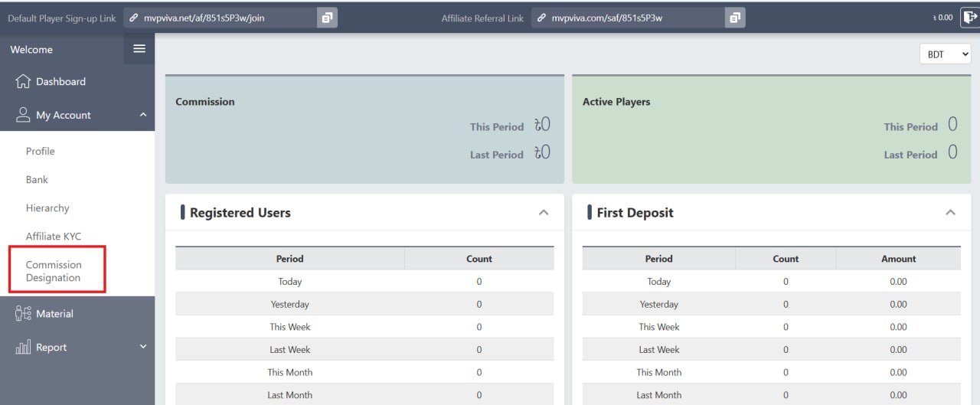The height and width of the screenshot is (405, 980).
Task: Select Commission Designation in sidebar
Action: (54, 271)
